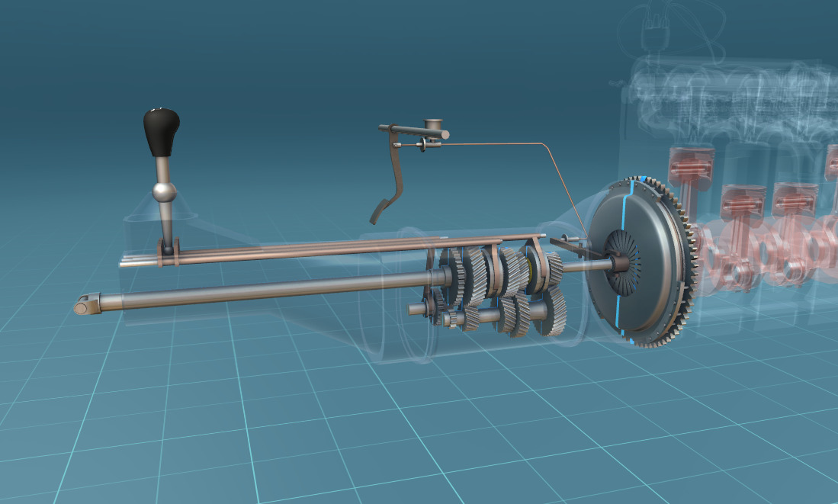This screenshot has width=838, height=504.
Task: Select the copper shift selector rods
Action: tap(305, 249)
